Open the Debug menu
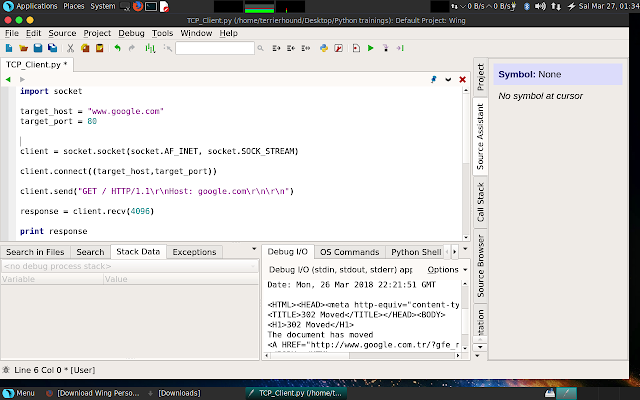Viewport: 640px width, 400px height. [x=131, y=33]
